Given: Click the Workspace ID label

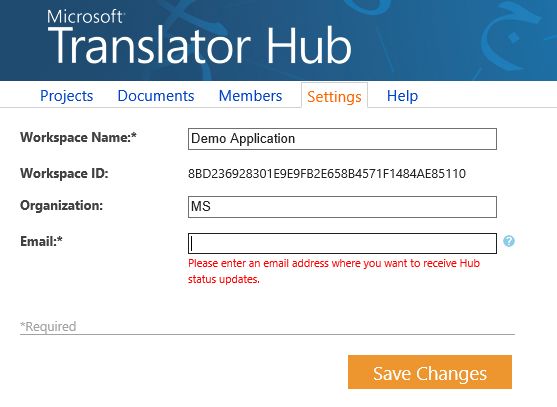Looking at the screenshot, I should coord(64,173).
